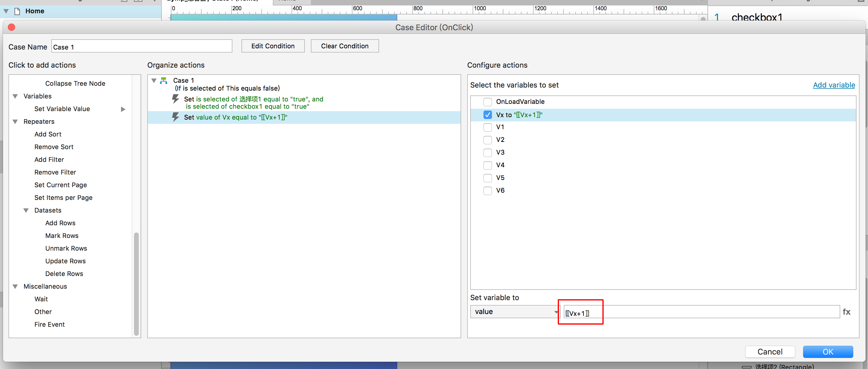Click the Case Name input field

142,47
